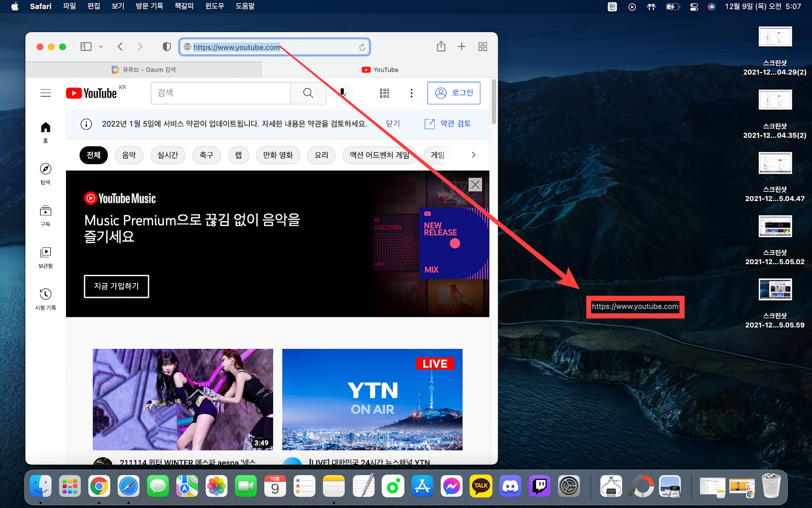Select 보관함 in the YouTube sidebar
812x508 pixels.
coord(46,258)
